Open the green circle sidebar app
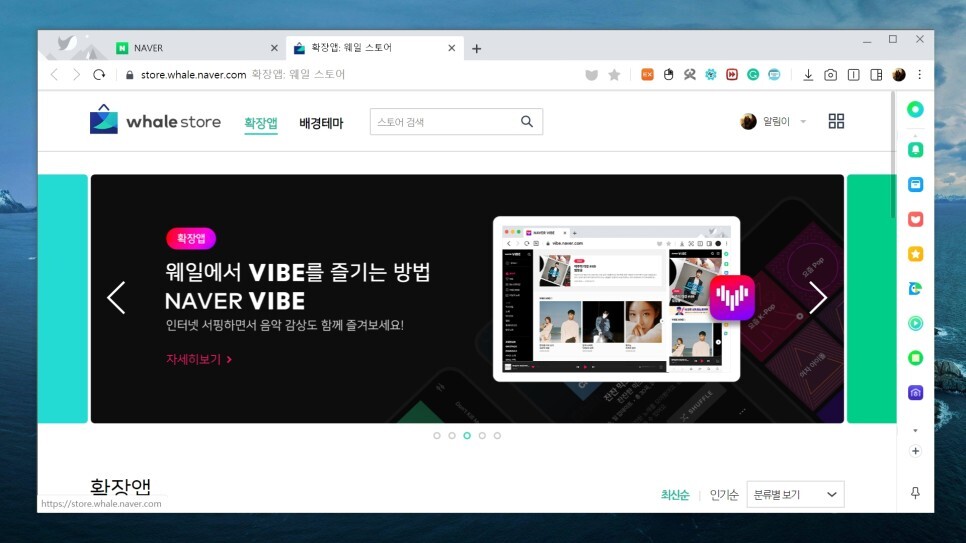 915,110
